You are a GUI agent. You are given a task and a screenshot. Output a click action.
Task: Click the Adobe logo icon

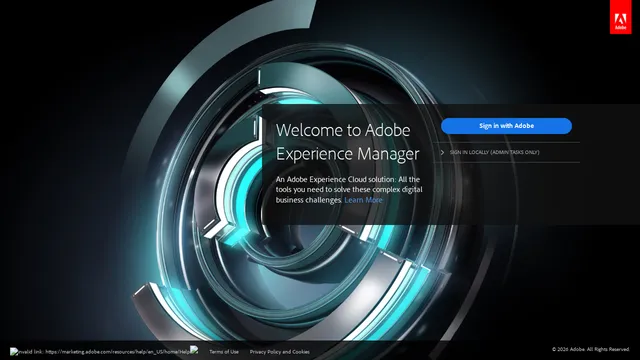tap(620, 17)
